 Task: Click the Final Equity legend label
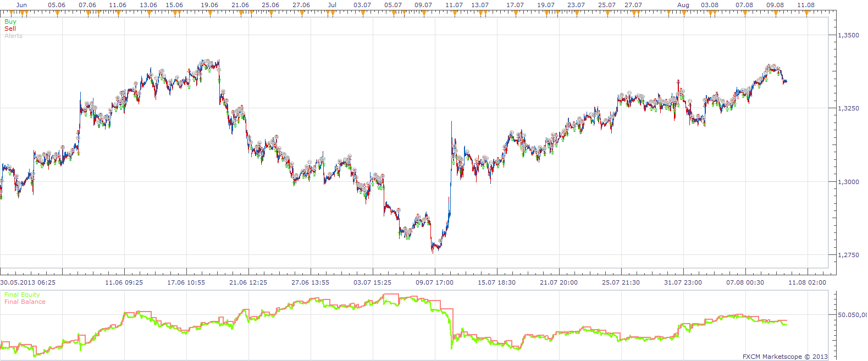point(23,295)
